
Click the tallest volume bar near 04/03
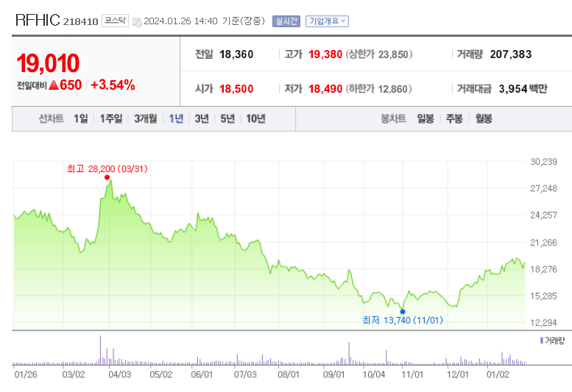pyautogui.click(x=100, y=350)
